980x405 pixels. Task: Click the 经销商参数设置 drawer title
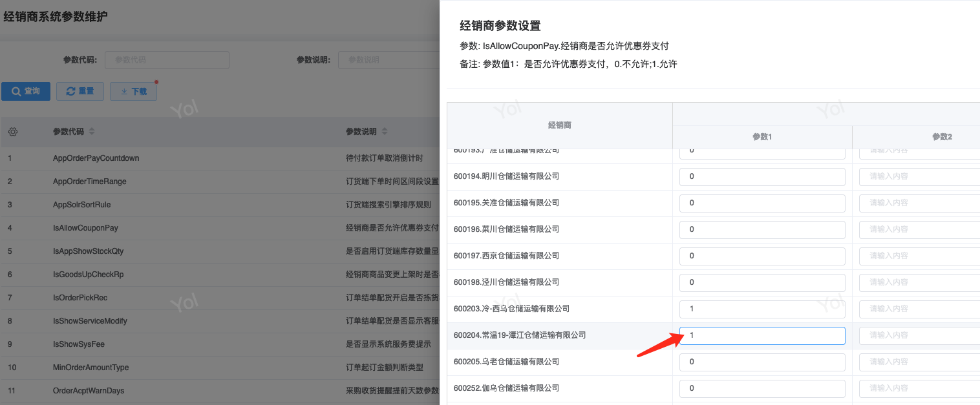[x=500, y=26]
